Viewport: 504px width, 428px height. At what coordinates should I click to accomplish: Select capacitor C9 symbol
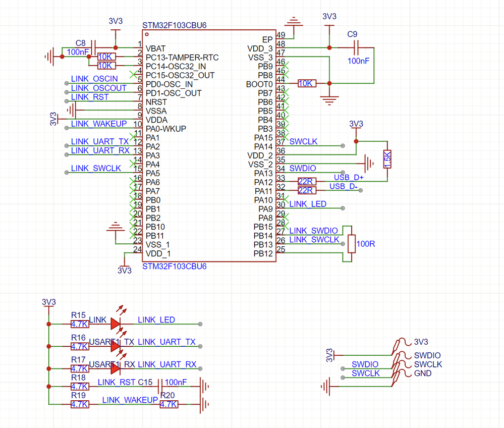(356, 47)
